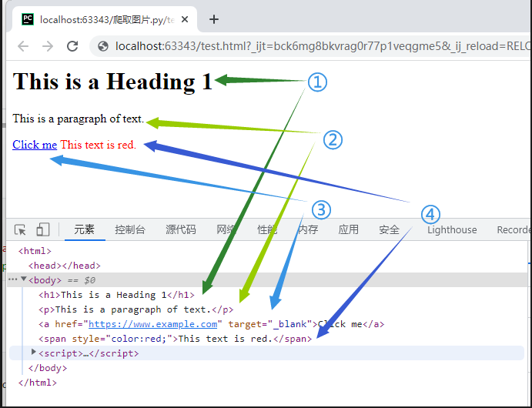
Task: Click the browser forward arrow
Action: click(x=48, y=46)
